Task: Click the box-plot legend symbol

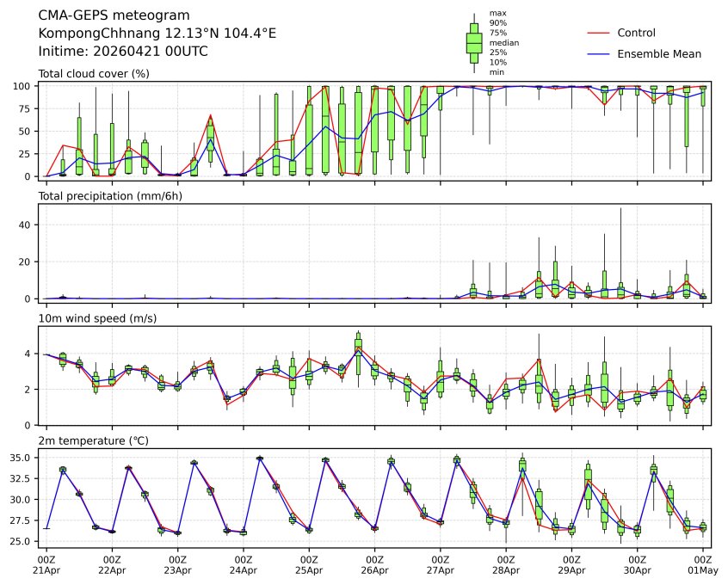Action: click(x=473, y=42)
